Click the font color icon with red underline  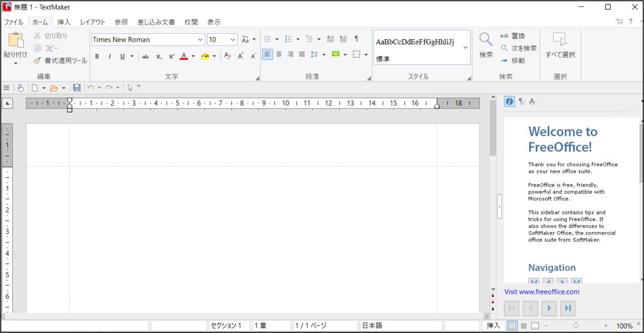click(x=184, y=56)
